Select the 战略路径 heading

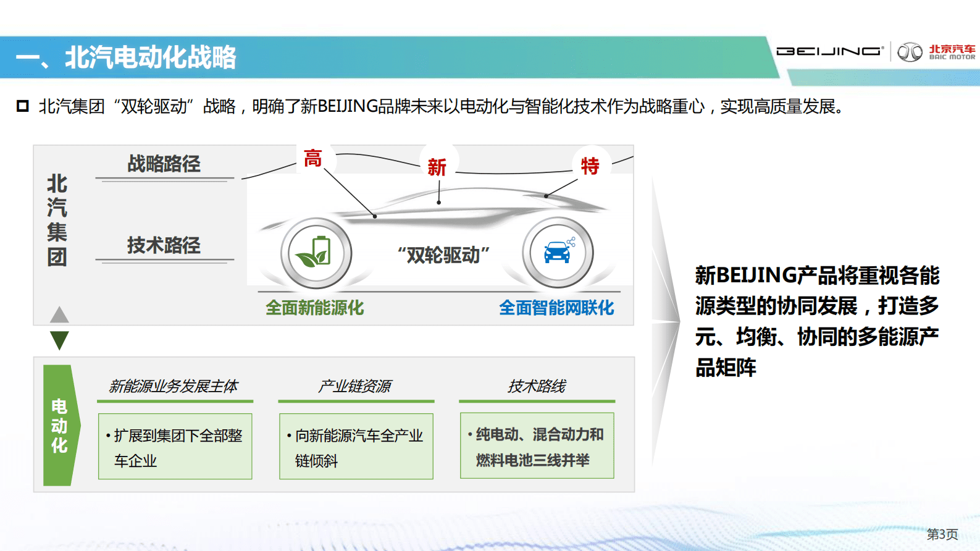(164, 164)
